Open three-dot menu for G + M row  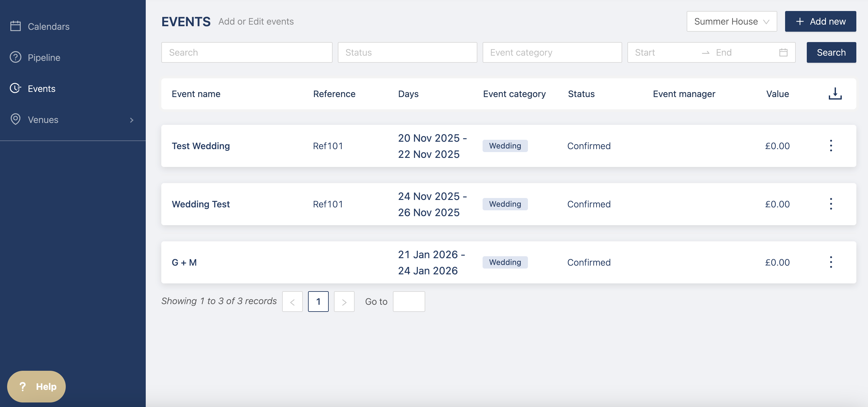click(831, 262)
